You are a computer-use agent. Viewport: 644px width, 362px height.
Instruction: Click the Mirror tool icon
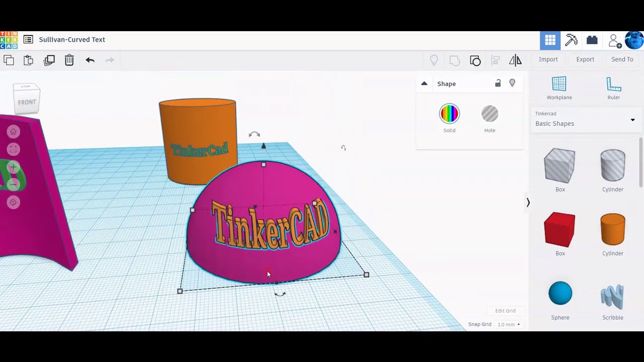click(x=515, y=60)
